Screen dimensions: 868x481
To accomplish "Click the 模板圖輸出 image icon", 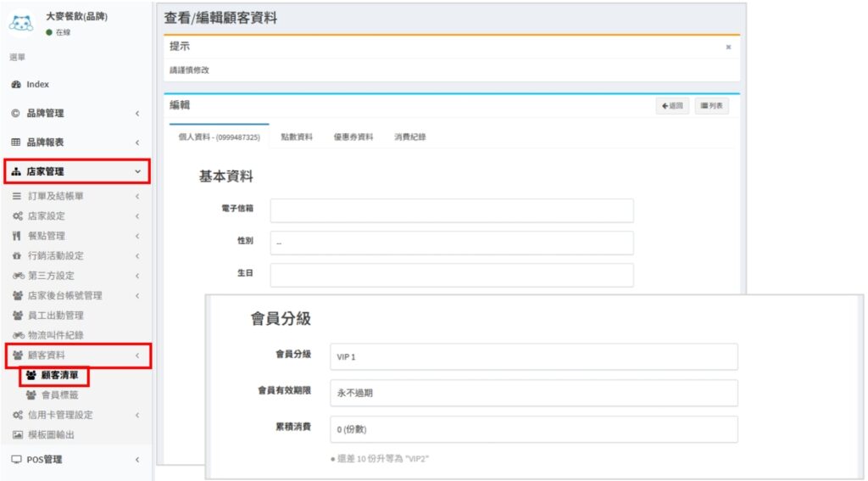I will 17,434.
